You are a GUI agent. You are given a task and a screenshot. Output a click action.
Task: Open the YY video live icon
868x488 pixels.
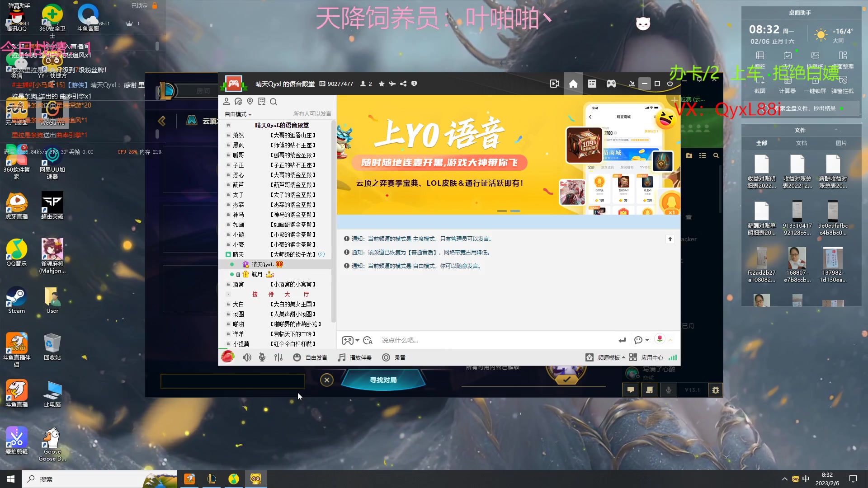pyautogui.click(x=555, y=84)
